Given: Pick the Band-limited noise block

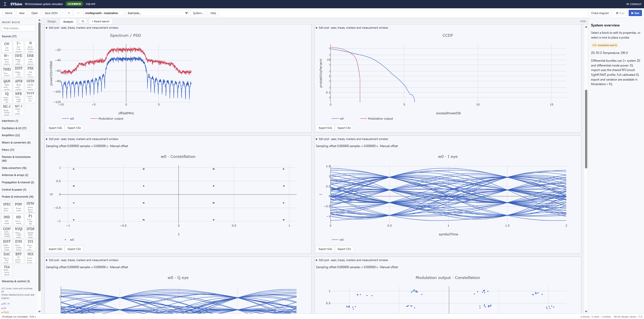Looking at the screenshot, I should click(x=30, y=47).
